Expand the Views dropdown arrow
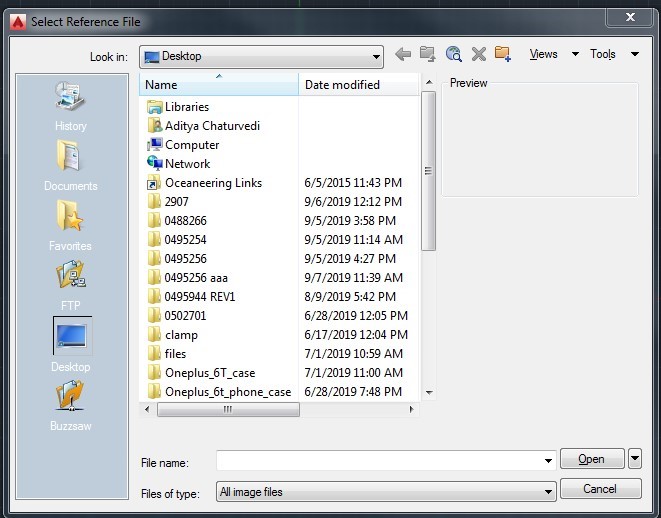The height and width of the screenshot is (518, 661). pyautogui.click(x=575, y=54)
